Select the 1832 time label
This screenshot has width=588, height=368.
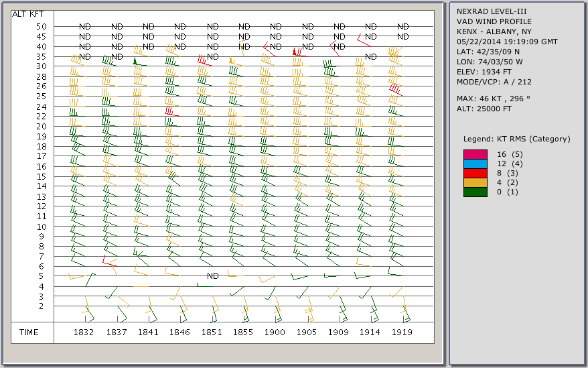84,332
